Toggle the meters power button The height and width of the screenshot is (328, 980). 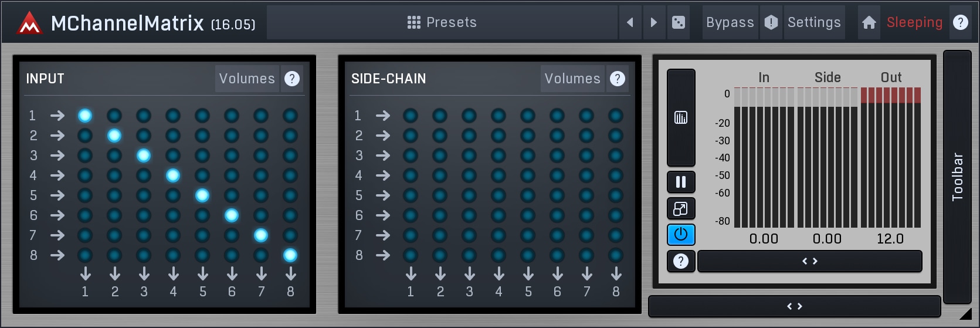click(681, 235)
